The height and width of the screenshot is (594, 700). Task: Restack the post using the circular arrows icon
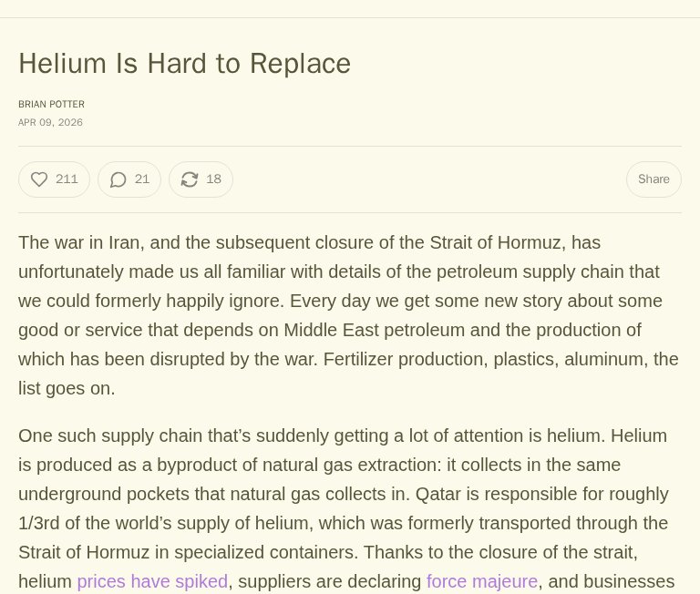click(190, 179)
